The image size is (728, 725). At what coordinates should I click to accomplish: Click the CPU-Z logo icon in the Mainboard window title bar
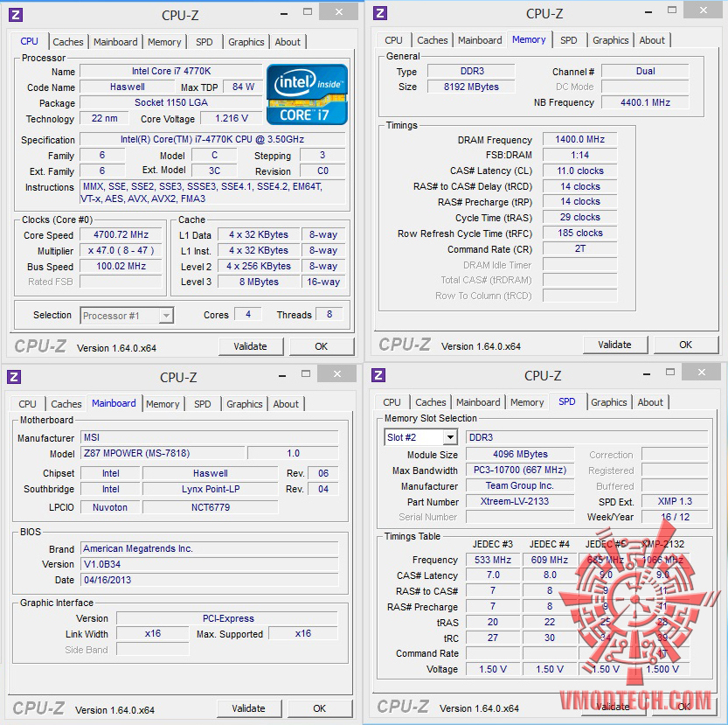click(14, 377)
